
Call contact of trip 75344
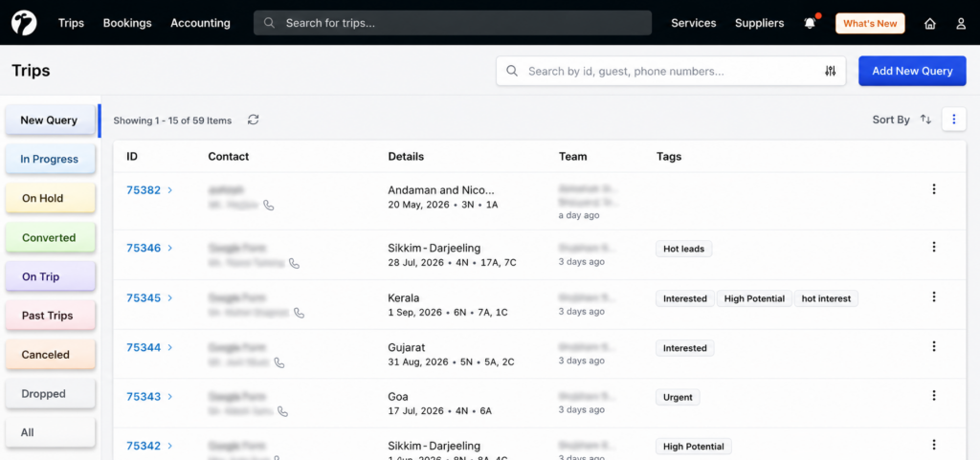(279, 362)
